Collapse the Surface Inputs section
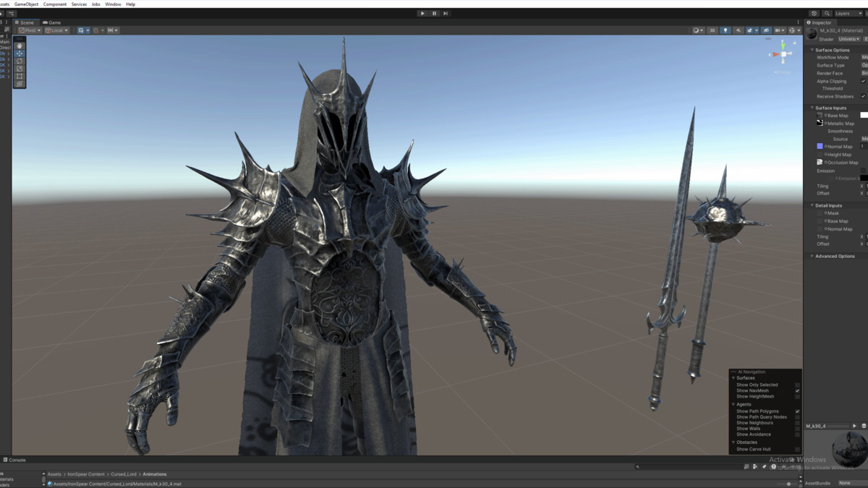Viewport: 868px width, 488px height. 812,108
